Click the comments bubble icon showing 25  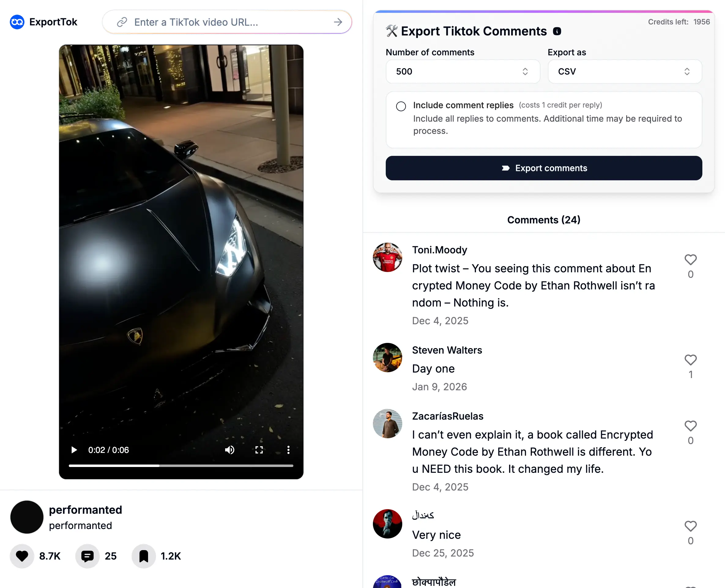point(87,556)
